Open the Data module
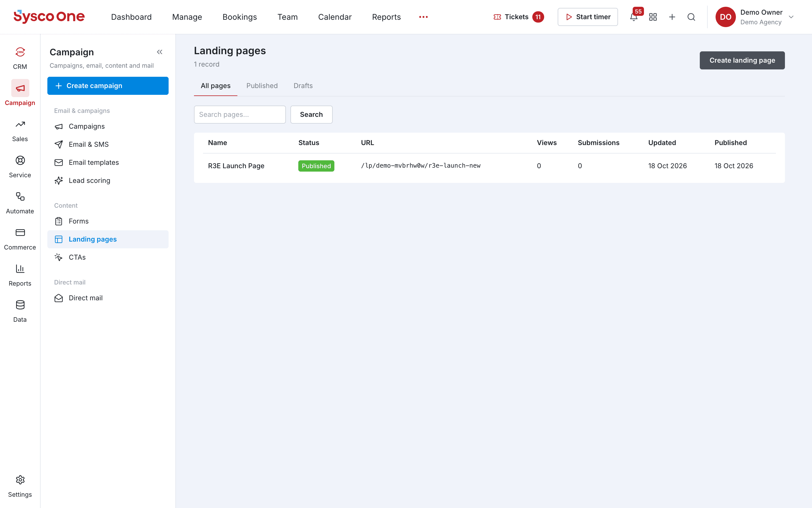812x508 pixels. pyautogui.click(x=20, y=311)
